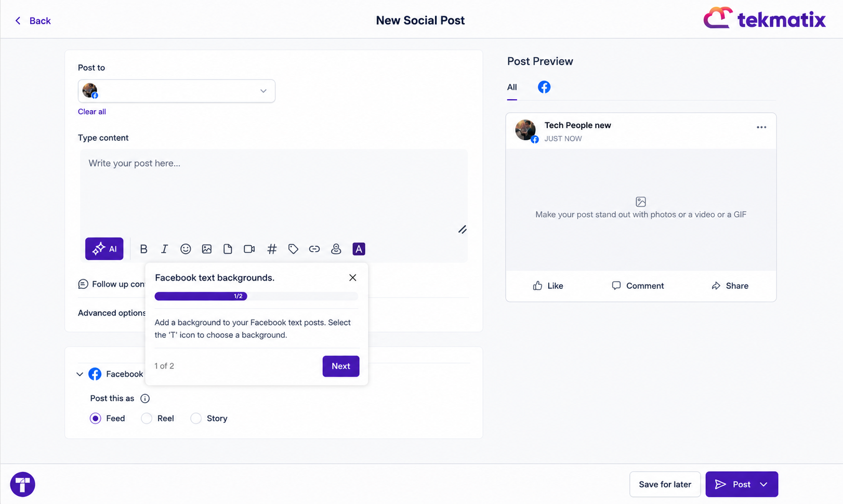Choose Reel as the post type
The image size is (843, 504).
click(x=147, y=418)
